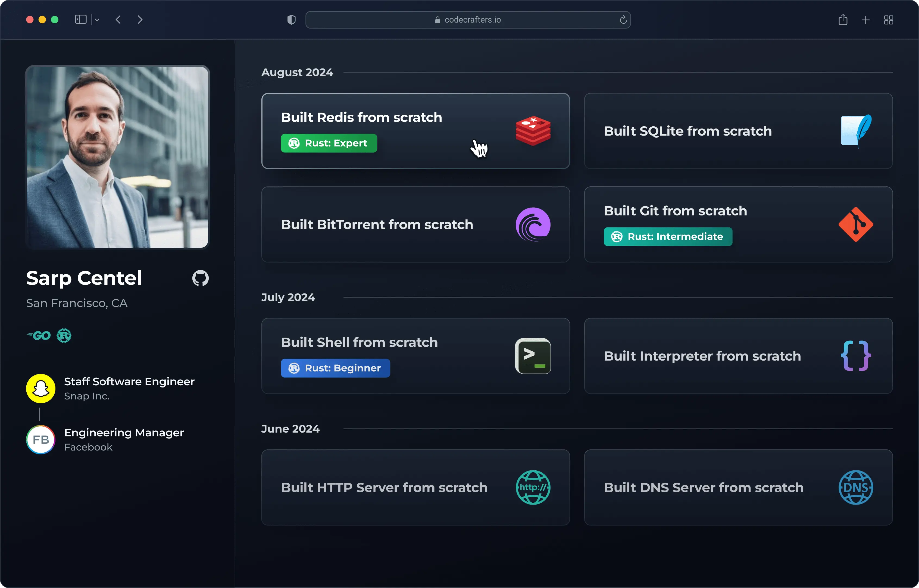Click the SQLite feather icon
The image size is (919, 588).
[x=856, y=131]
